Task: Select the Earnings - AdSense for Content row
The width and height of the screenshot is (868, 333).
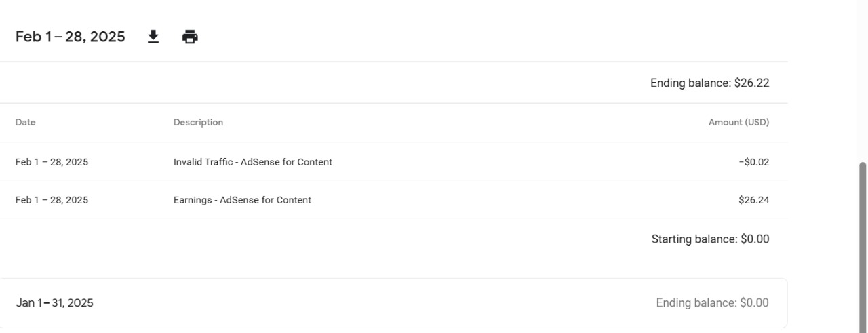Action: coord(394,200)
